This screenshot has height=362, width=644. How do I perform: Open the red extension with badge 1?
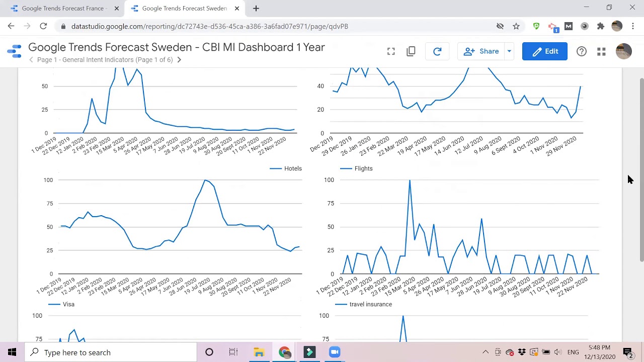click(553, 27)
